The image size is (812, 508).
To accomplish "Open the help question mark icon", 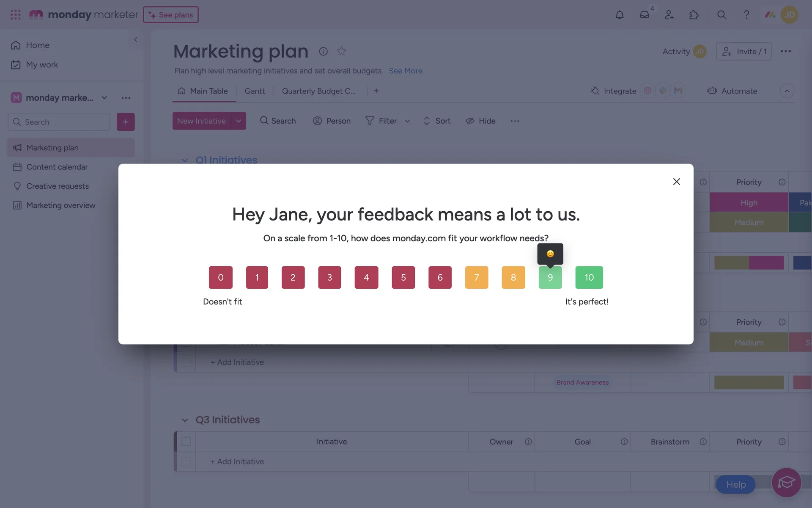I will [x=746, y=15].
